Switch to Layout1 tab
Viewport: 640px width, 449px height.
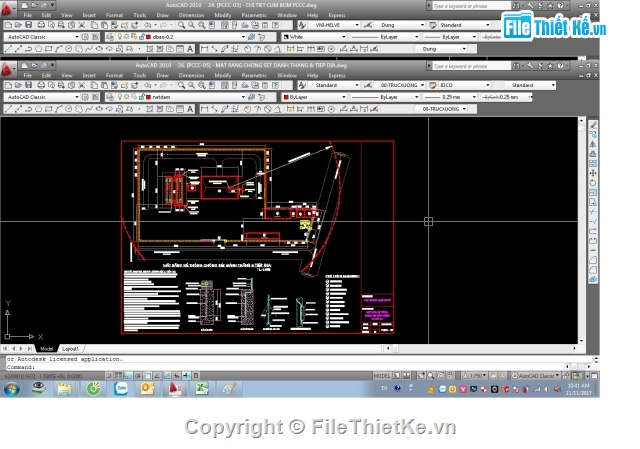[x=70, y=349]
